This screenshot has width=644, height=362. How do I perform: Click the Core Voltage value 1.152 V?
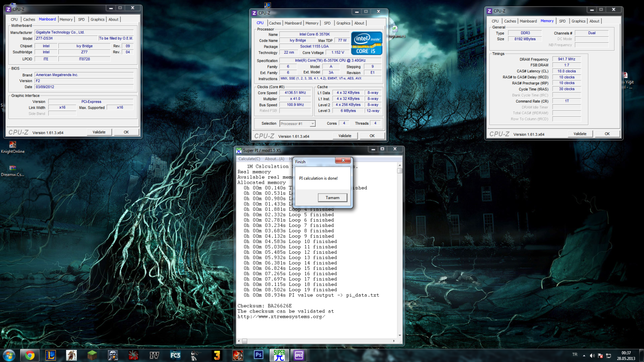[338, 52]
